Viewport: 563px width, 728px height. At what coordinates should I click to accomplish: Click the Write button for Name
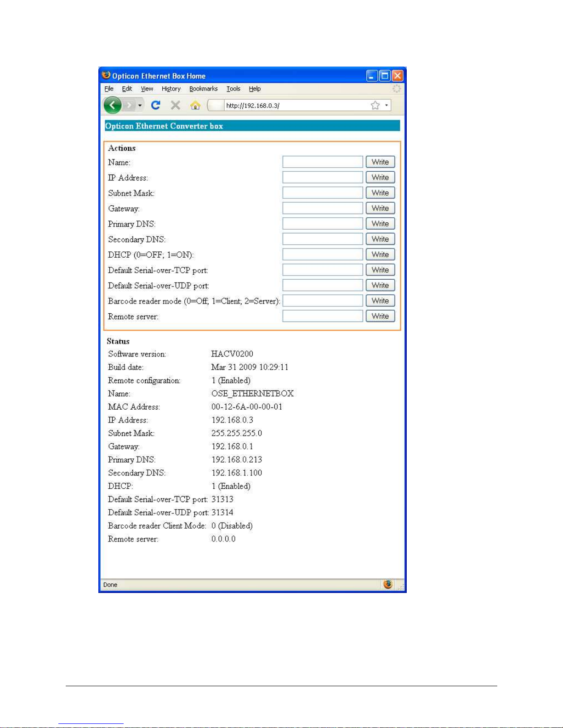point(380,162)
